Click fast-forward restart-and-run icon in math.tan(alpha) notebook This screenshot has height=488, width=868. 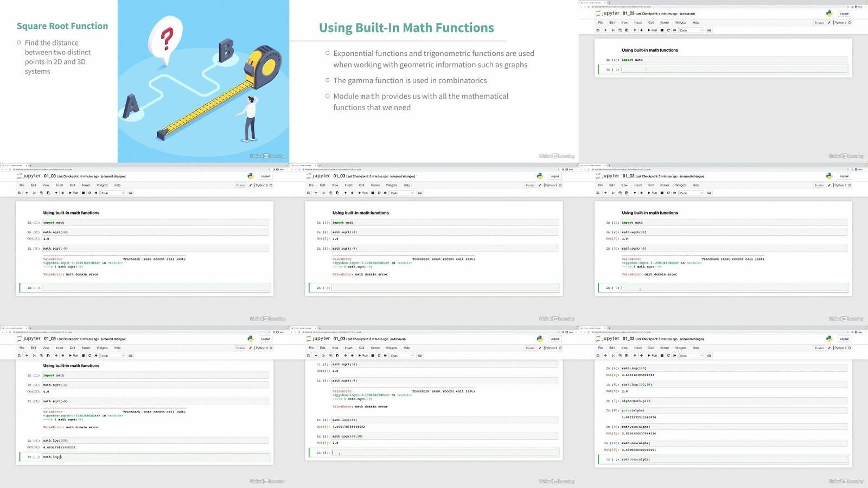coord(674,356)
